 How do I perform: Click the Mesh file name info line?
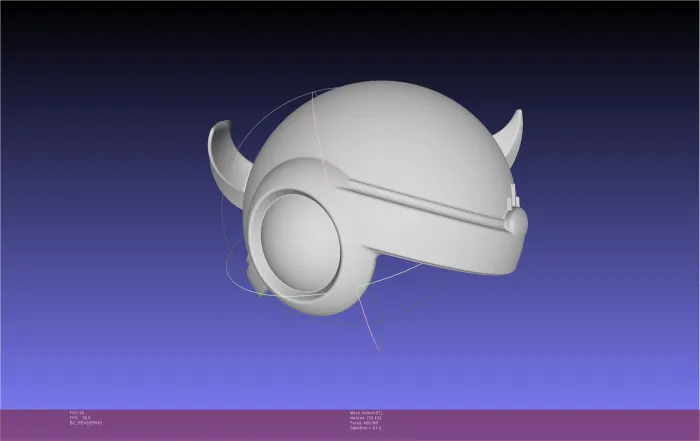click(366, 413)
